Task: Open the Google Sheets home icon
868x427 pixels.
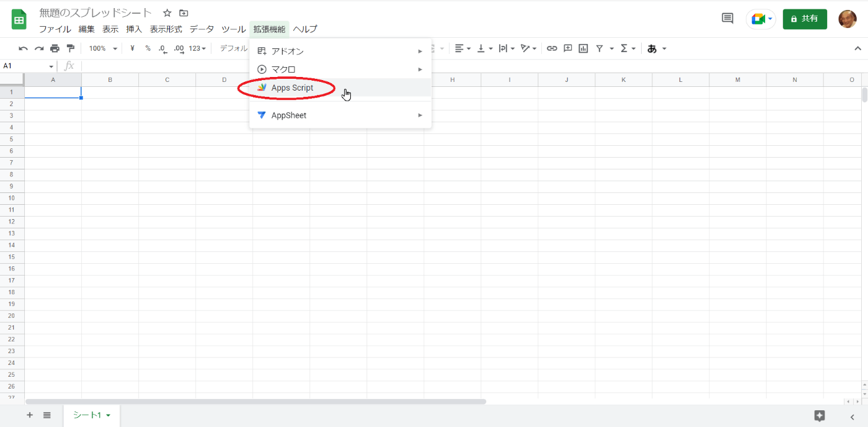Action: 19,20
